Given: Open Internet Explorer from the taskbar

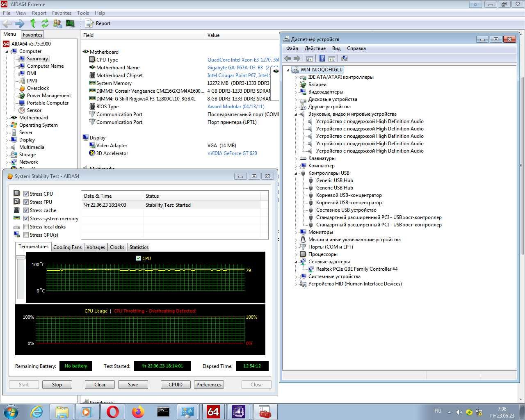Looking at the screenshot, I should pyautogui.click(x=37, y=411).
